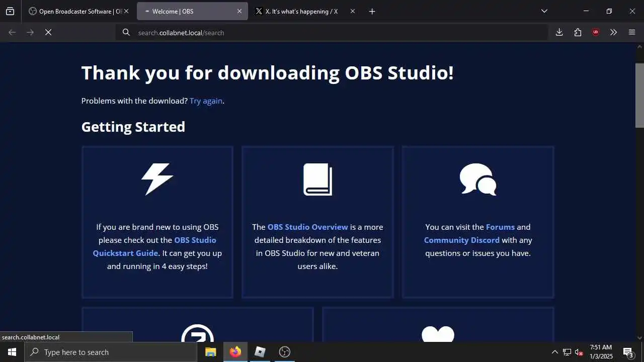Stop page loading with X button
Viewport: 644px width, 362px height.
pyautogui.click(x=48, y=32)
